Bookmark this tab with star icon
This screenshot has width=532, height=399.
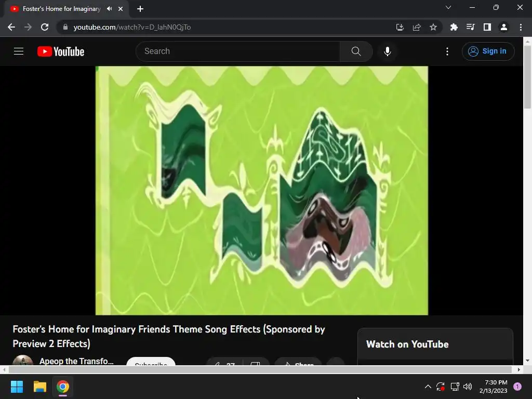click(x=433, y=27)
